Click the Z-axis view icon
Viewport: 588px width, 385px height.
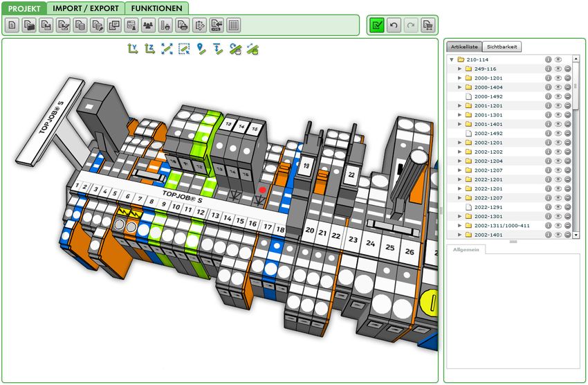(149, 48)
